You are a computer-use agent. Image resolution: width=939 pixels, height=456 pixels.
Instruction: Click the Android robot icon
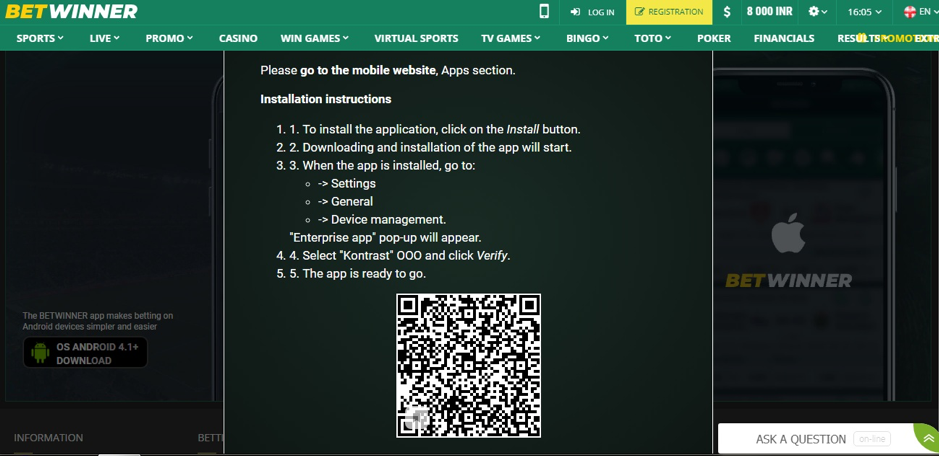point(40,352)
